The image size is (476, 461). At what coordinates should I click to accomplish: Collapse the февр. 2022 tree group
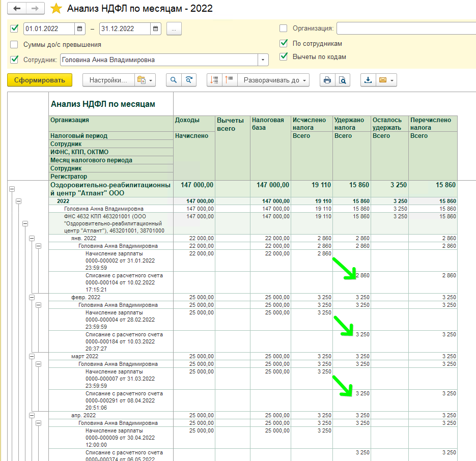pyautogui.click(x=32, y=297)
